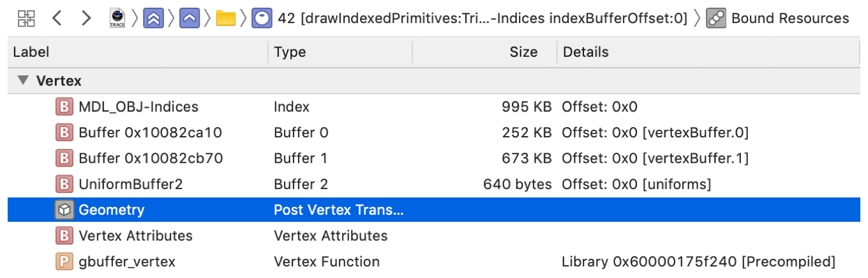
Task: Click the Bound Resources icon in breadcrumb
Action: coord(717,18)
